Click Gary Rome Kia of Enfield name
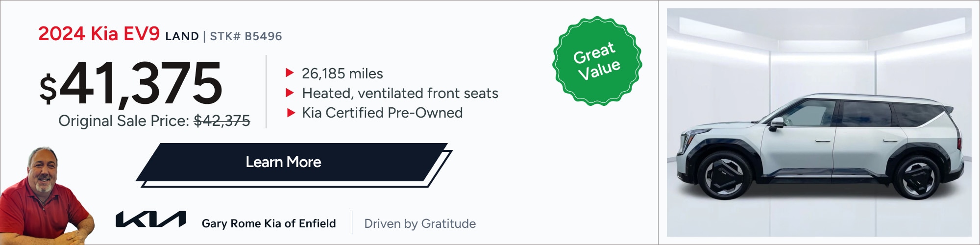Image resolution: width=980 pixels, height=245 pixels. point(269,223)
